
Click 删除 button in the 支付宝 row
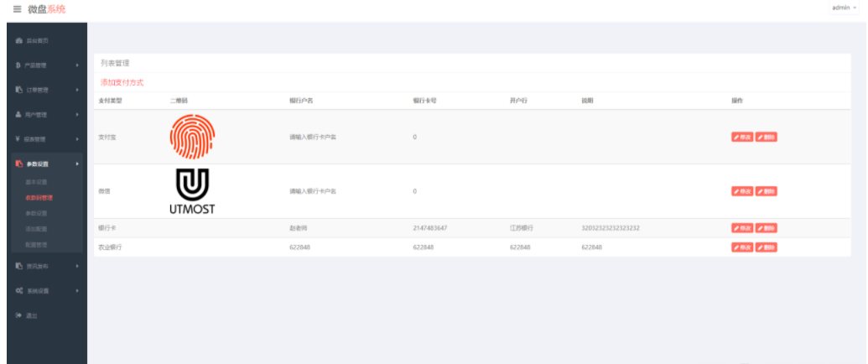767,138
